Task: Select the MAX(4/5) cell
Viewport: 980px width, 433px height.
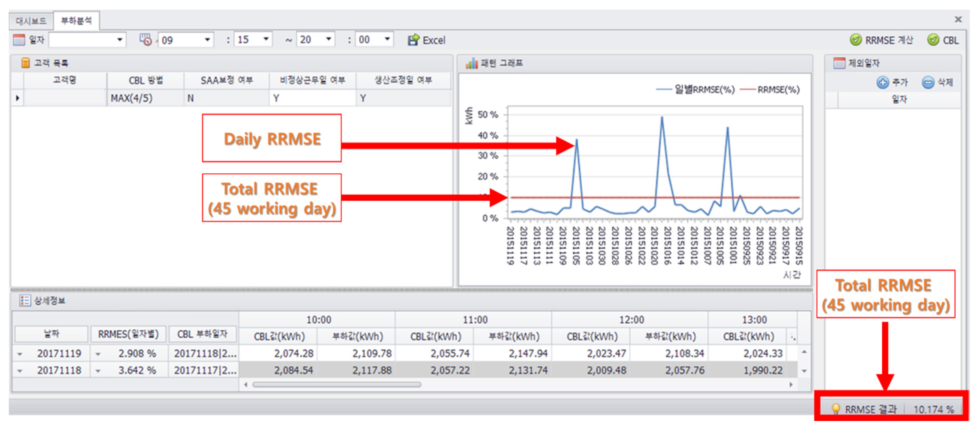Action: 145,98
